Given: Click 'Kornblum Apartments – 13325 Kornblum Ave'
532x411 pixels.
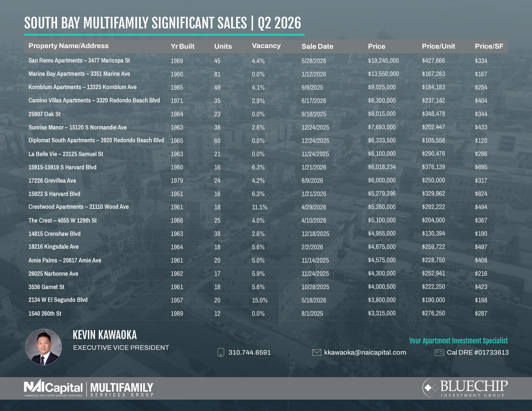Looking at the screenshot, I should point(82,87).
